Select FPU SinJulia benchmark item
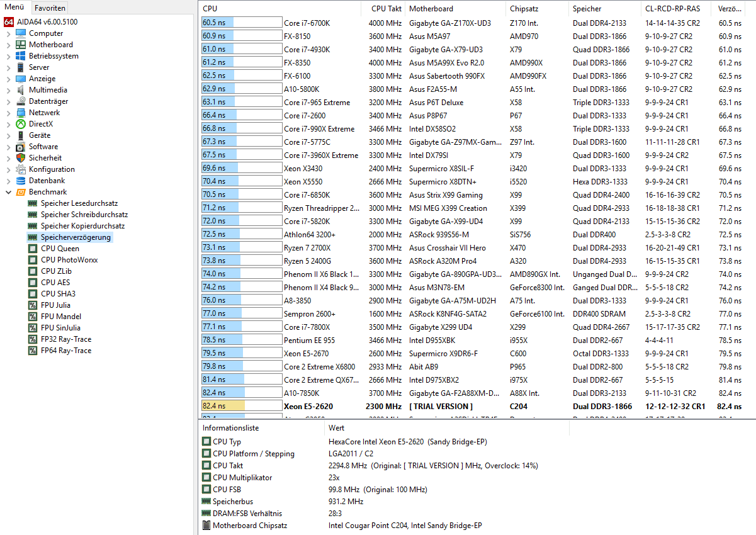756x535 pixels. (x=60, y=328)
